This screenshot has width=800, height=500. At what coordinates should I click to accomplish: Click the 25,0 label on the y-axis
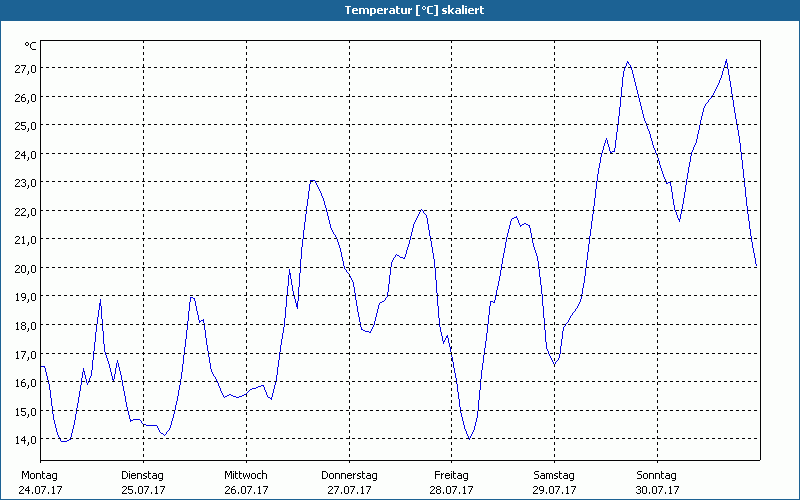(25, 125)
